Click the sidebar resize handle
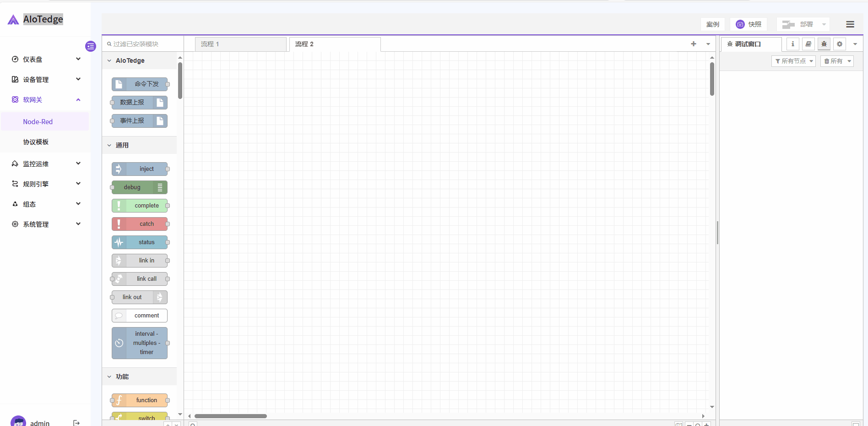Screen dimensions: 868x426 coord(717,233)
